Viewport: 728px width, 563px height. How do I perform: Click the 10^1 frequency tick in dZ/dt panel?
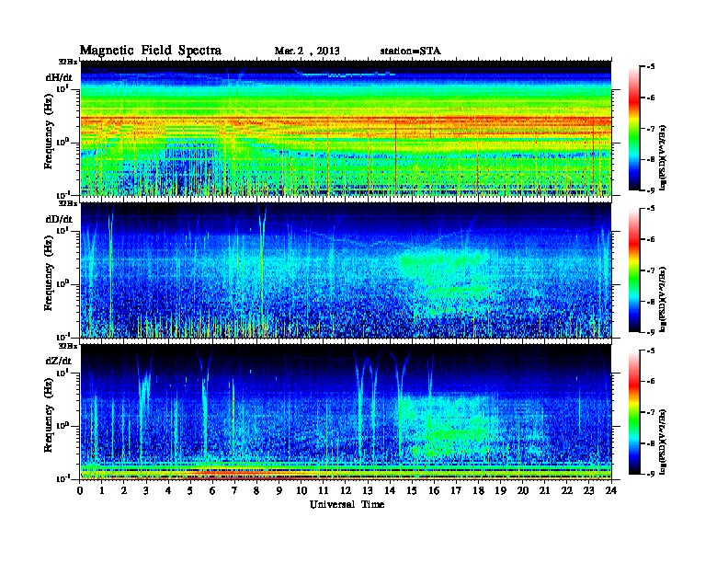pyautogui.click(x=63, y=372)
